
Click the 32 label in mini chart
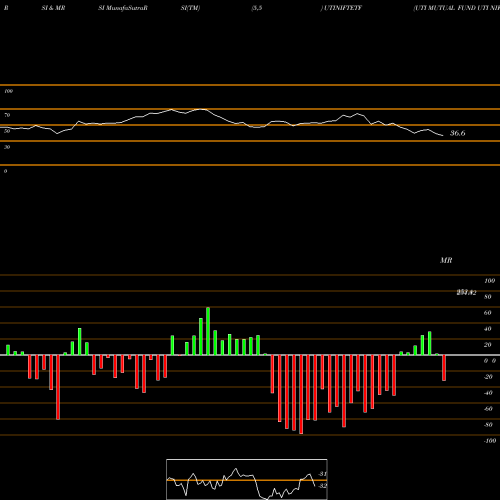click(x=322, y=486)
